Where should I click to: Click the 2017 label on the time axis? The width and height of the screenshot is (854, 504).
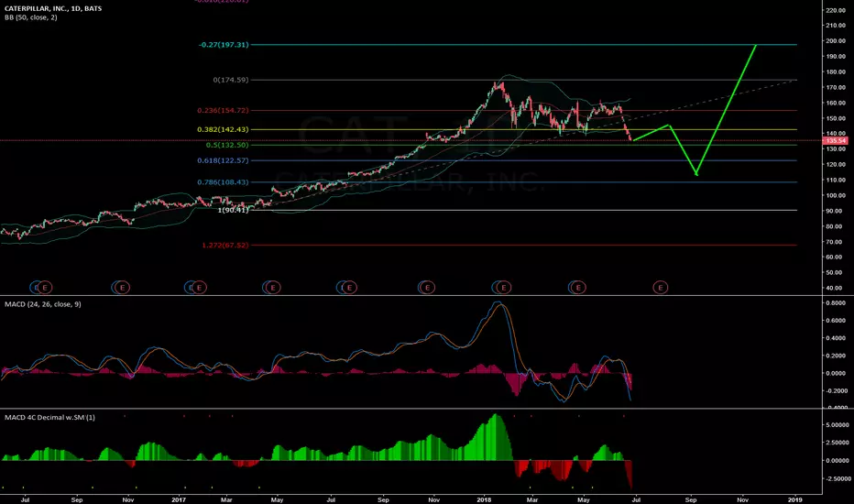click(179, 499)
